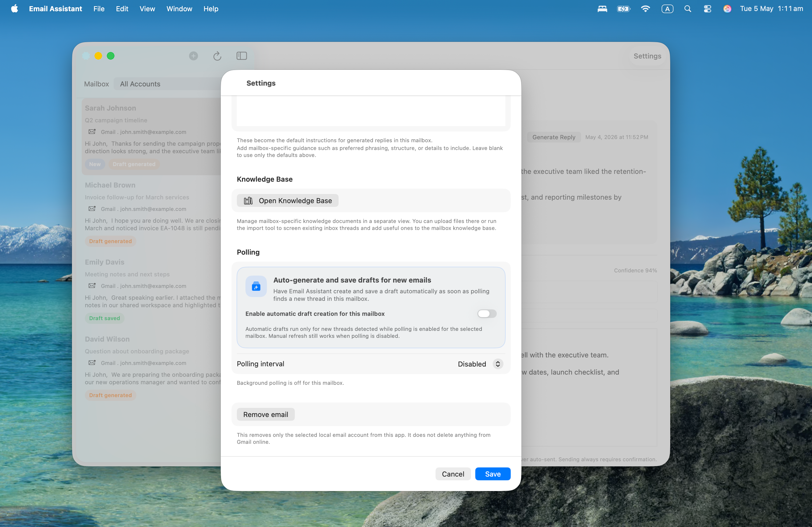Click the May 4, 2026 timestamp
Image resolution: width=812 pixels, height=527 pixels.
tap(617, 137)
